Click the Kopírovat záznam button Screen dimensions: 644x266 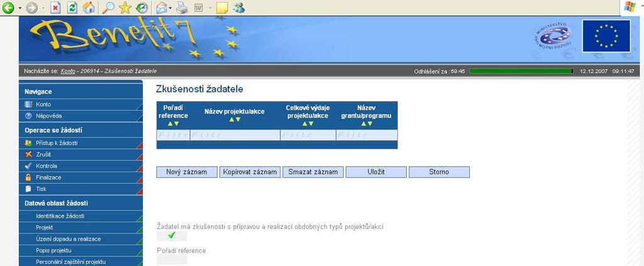click(250, 172)
